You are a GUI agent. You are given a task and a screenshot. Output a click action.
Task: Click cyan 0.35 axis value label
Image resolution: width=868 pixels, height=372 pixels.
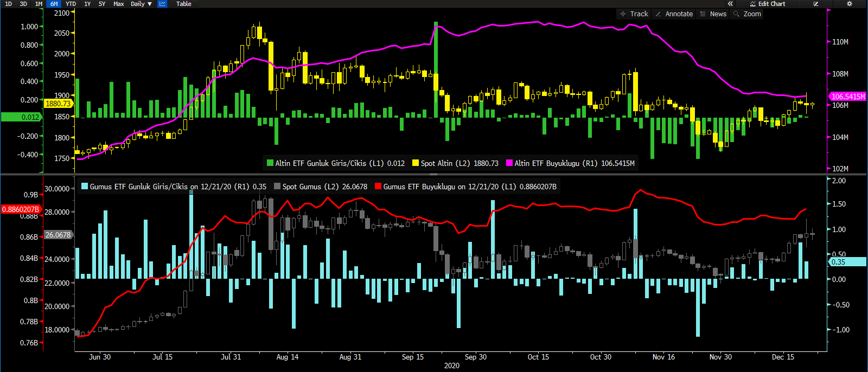(x=848, y=262)
